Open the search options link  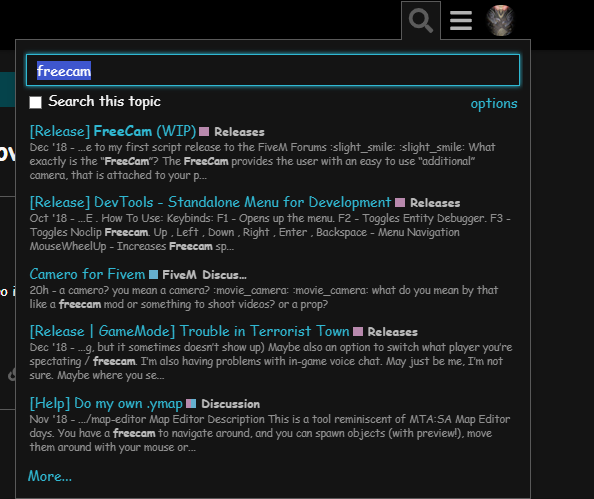[x=494, y=103]
